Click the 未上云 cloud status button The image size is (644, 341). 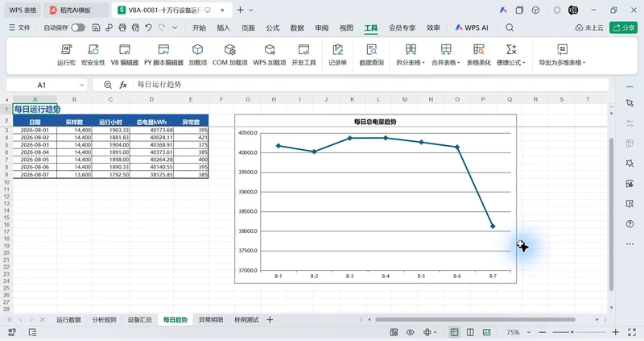[x=589, y=27]
